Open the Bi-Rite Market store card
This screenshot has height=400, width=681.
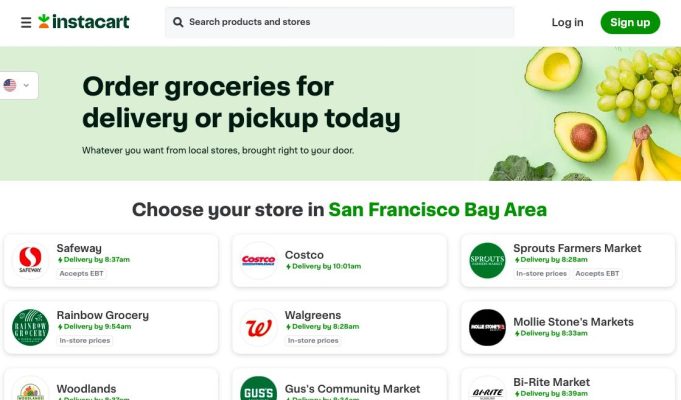[568, 384]
